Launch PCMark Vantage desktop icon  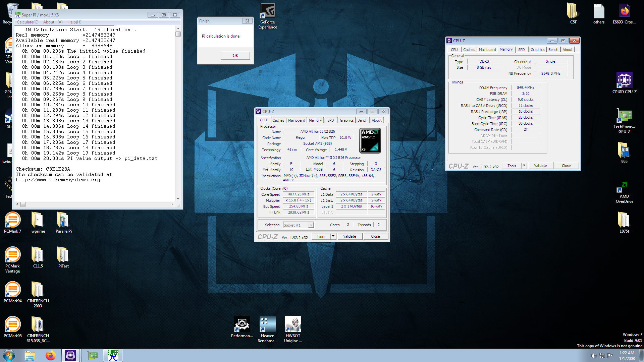[x=12, y=260]
